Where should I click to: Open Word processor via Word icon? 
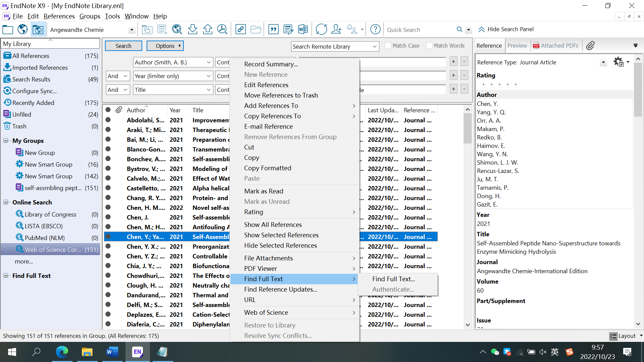coord(303,29)
